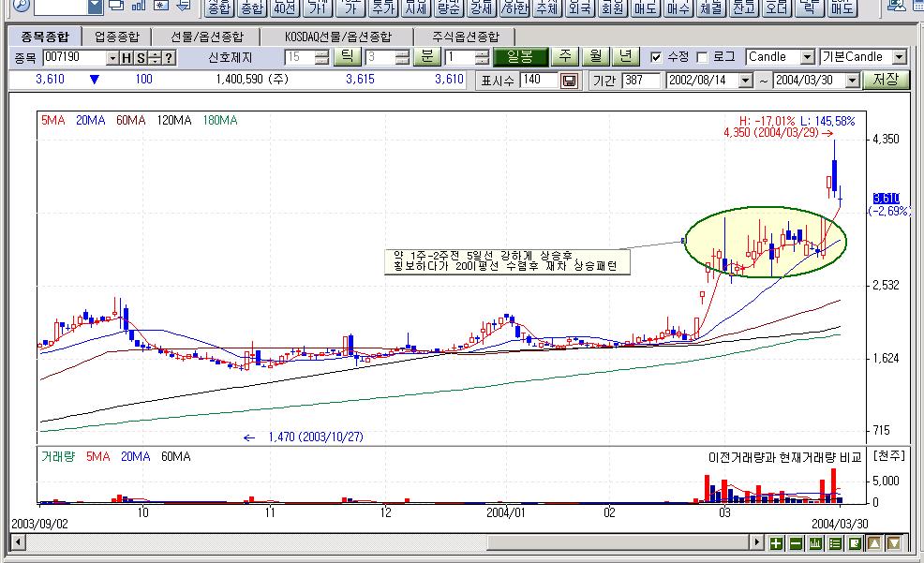Click the tan up-triangle icon below chart

coord(874,543)
